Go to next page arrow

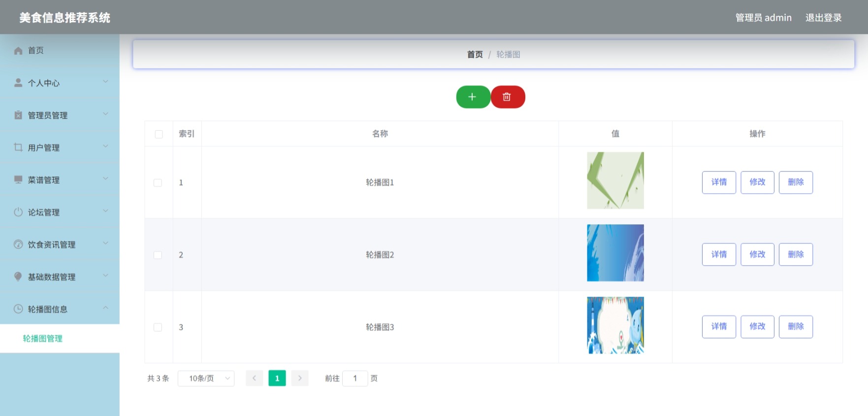(300, 378)
